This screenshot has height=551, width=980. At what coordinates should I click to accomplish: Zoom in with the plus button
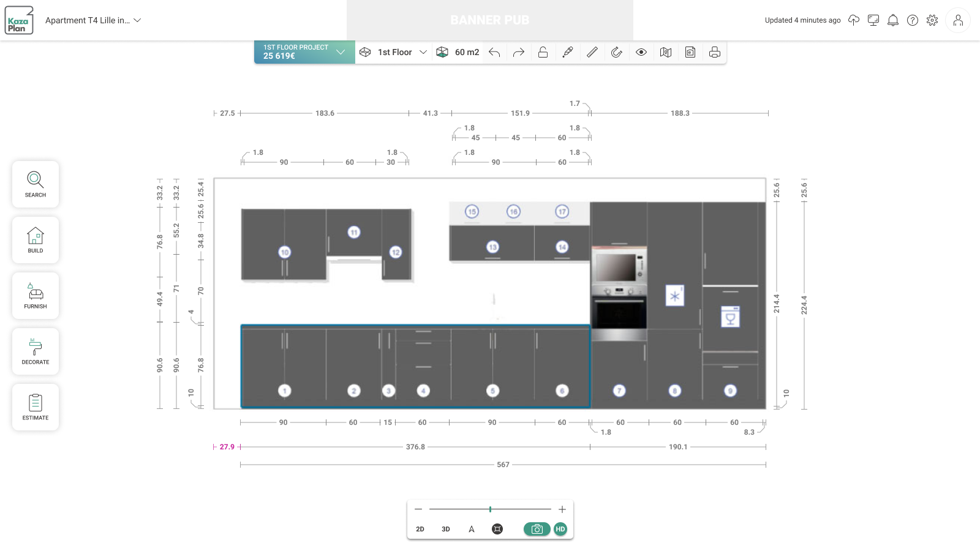pyautogui.click(x=562, y=509)
